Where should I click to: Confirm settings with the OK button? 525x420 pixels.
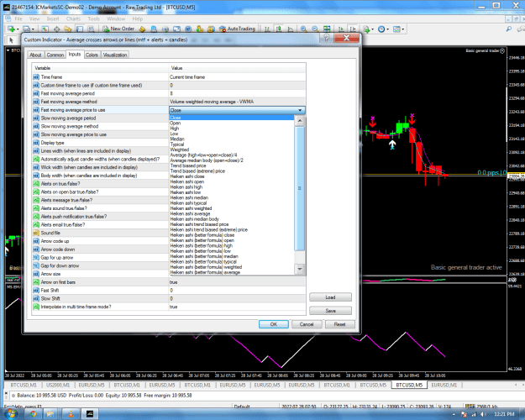[274, 324]
